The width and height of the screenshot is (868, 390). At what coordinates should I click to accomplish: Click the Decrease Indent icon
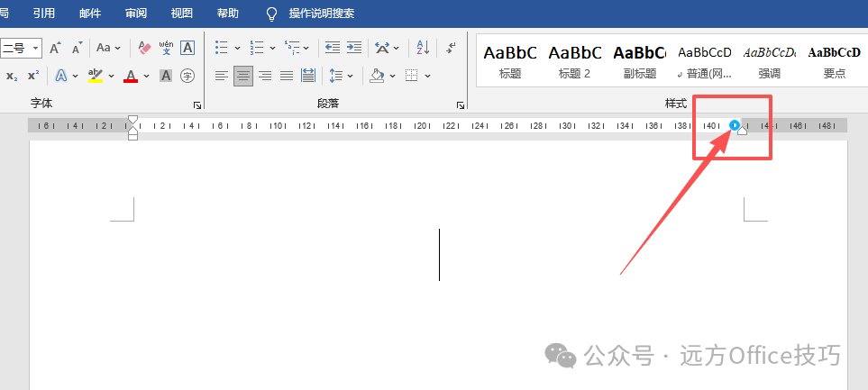332,48
